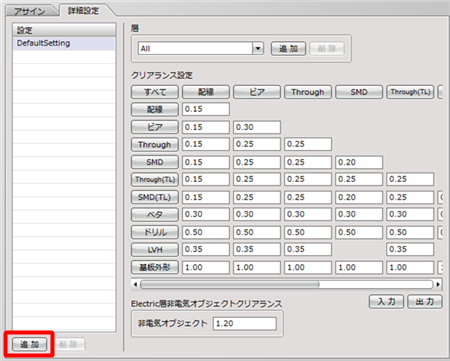Edit LVH row Through(TL) column field 0.35
Screen dimensions: 450x361
pyautogui.click(x=410, y=249)
